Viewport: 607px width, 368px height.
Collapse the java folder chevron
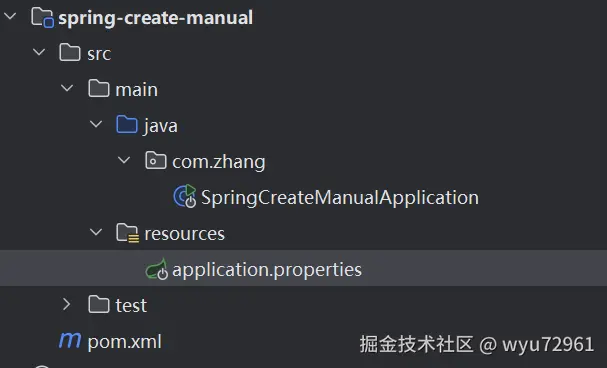(x=96, y=124)
